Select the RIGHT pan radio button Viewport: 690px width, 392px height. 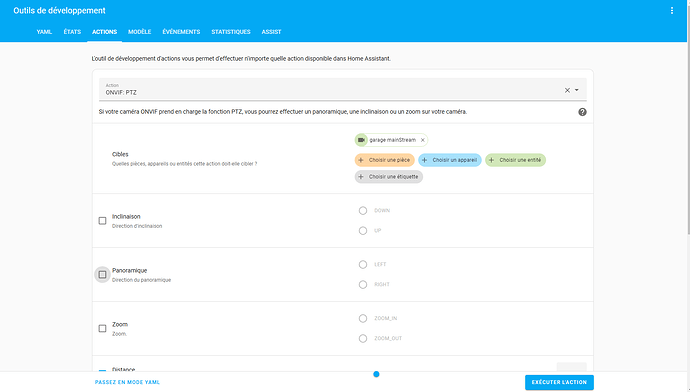(363, 285)
